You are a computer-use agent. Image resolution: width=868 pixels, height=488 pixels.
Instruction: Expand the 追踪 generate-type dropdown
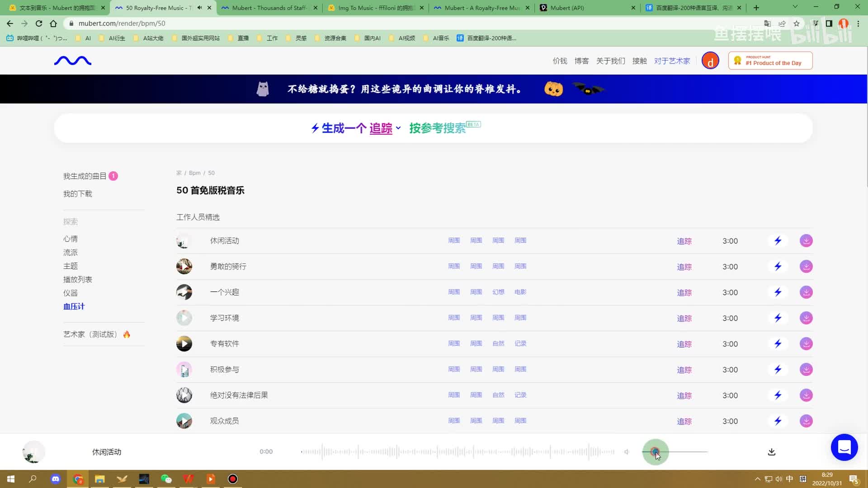click(x=385, y=128)
